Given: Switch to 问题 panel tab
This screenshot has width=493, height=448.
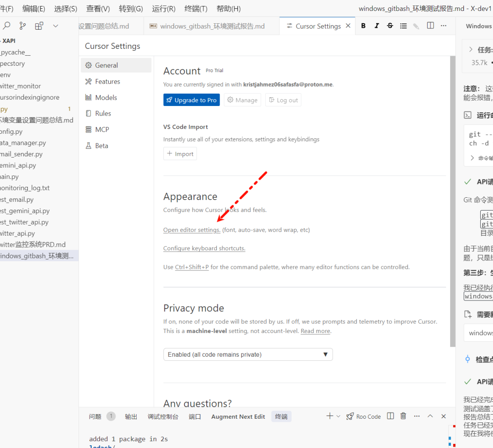Looking at the screenshot, I should pyautogui.click(x=95, y=416).
